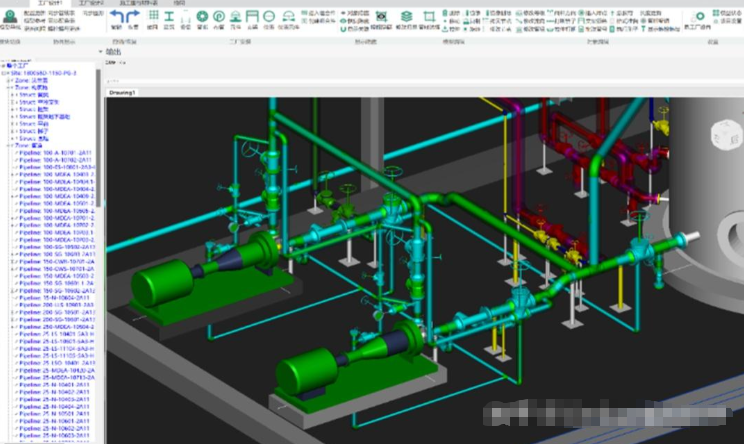The width and height of the screenshot is (744, 444).
Task: Click the camera-like icon left of layers icon
Action: coord(382,16)
